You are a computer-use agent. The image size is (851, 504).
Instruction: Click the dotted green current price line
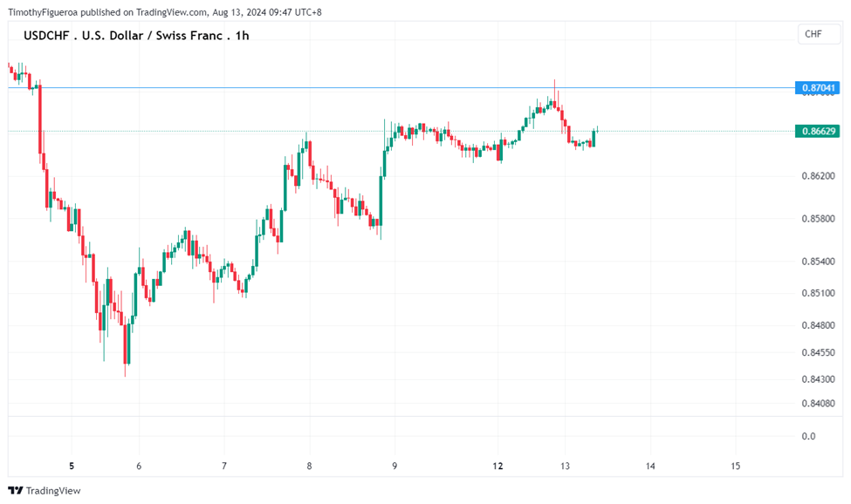tap(262, 132)
